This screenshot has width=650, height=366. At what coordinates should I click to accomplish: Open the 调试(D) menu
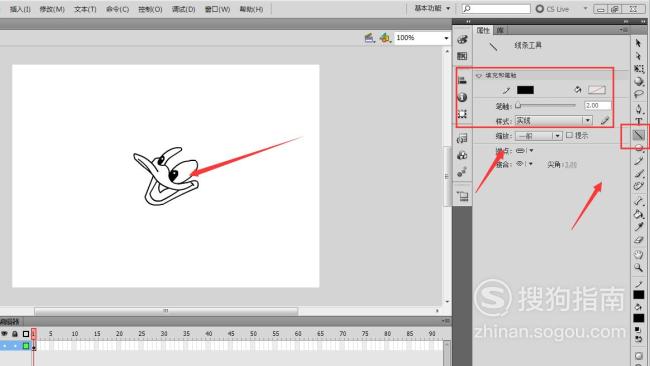[x=183, y=9]
